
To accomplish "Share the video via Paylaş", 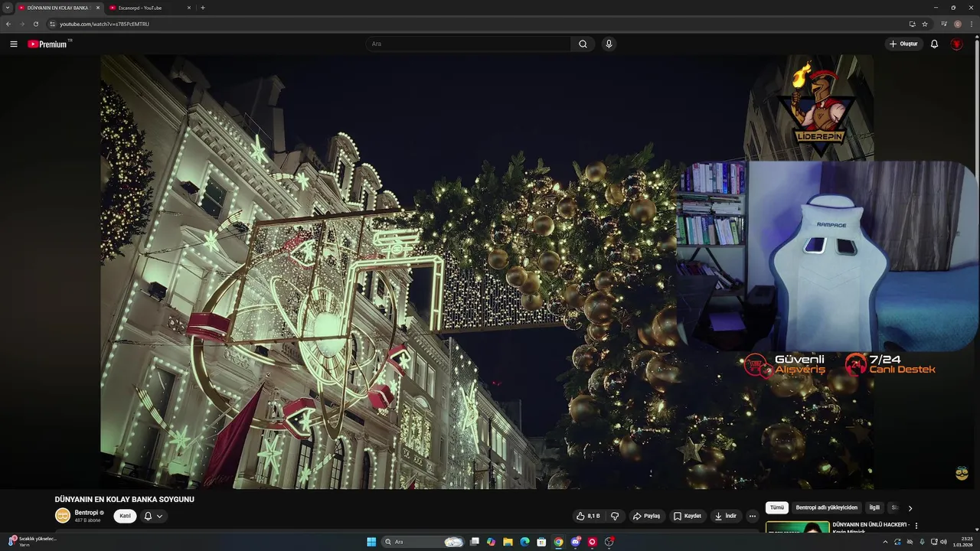I will point(647,516).
